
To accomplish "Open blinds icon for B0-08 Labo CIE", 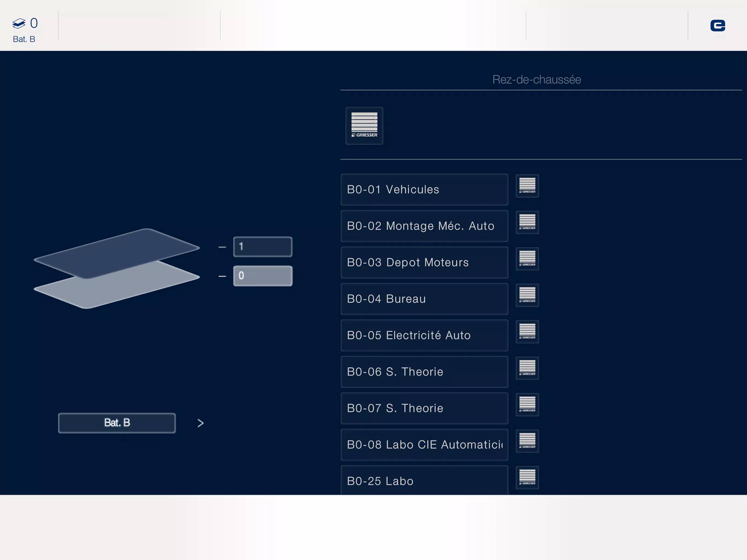I will pos(527,441).
